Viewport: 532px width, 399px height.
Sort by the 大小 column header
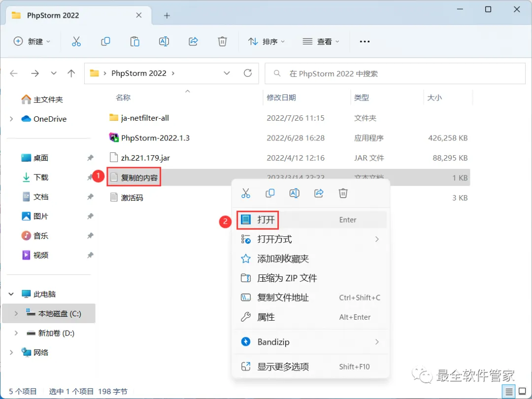click(434, 98)
